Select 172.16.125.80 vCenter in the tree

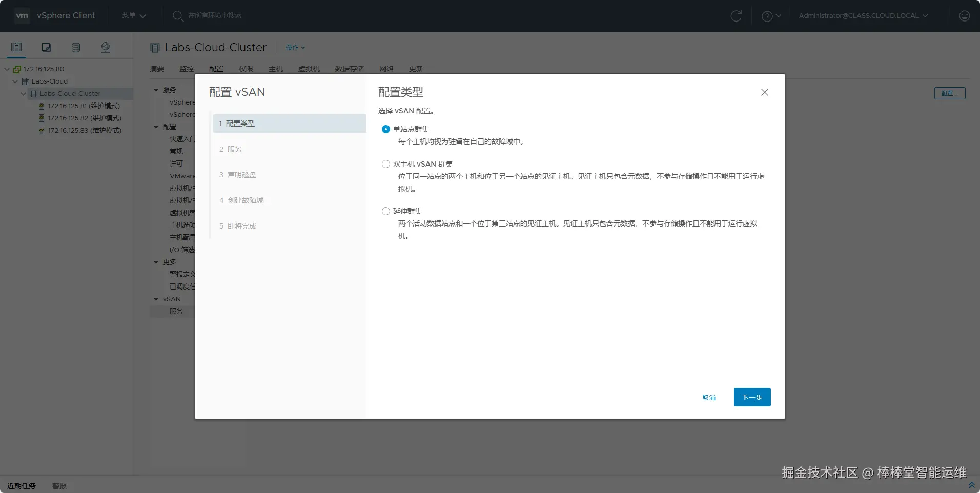tap(44, 69)
